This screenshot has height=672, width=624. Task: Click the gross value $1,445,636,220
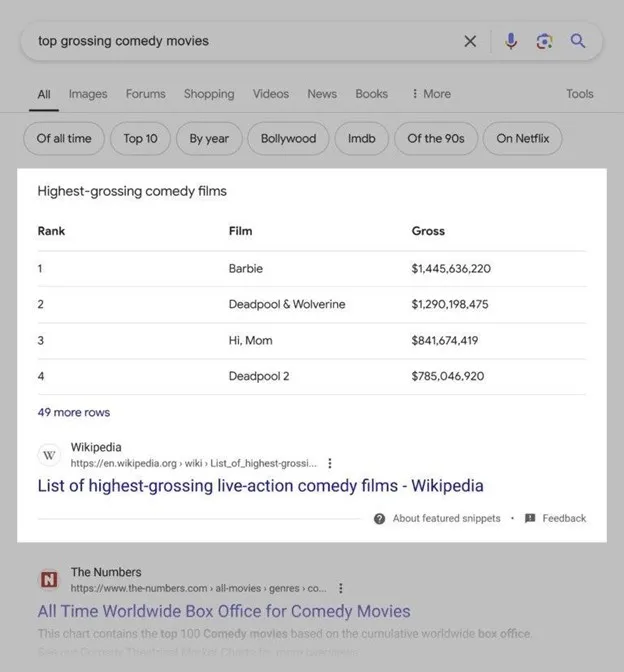click(x=451, y=269)
